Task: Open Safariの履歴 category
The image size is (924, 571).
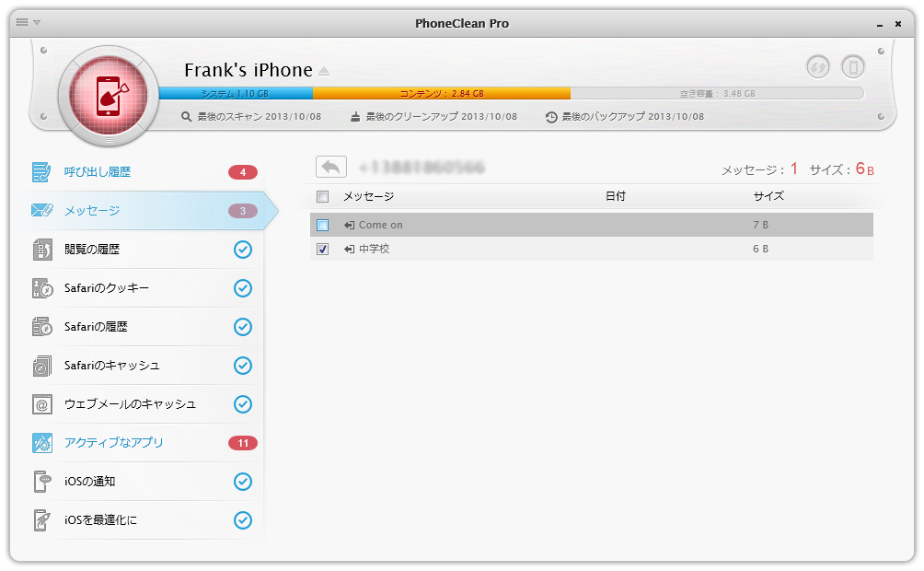Action: [96, 327]
